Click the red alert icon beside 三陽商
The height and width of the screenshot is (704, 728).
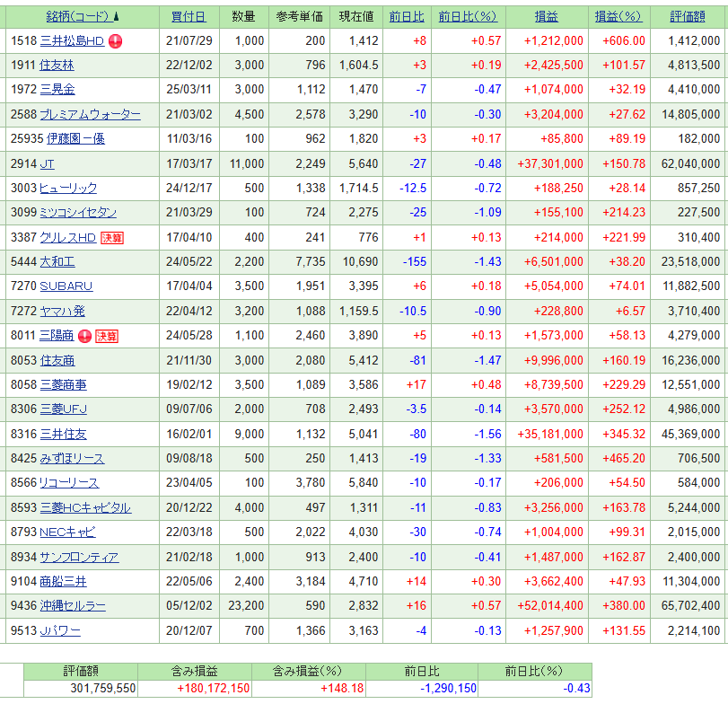click(84, 336)
